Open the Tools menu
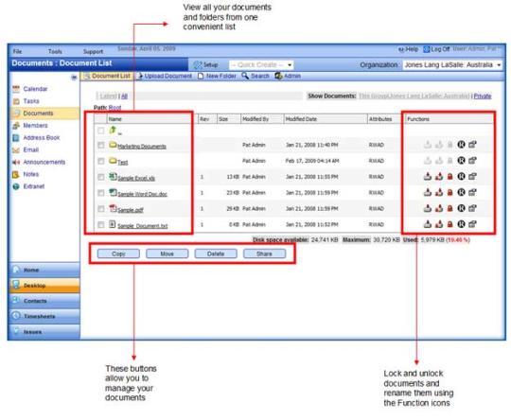This screenshot has height=420, width=511. point(55,51)
